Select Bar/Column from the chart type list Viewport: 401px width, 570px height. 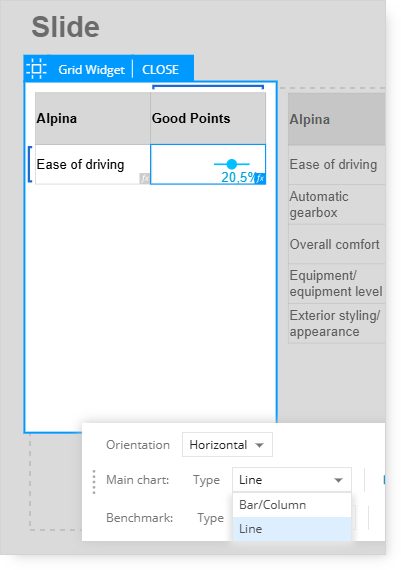point(292,505)
